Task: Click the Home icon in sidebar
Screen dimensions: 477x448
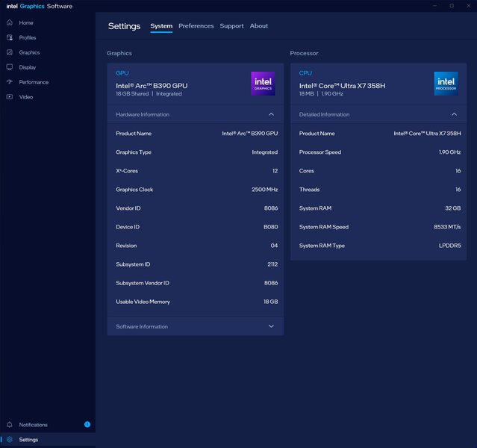Action: 10,22
